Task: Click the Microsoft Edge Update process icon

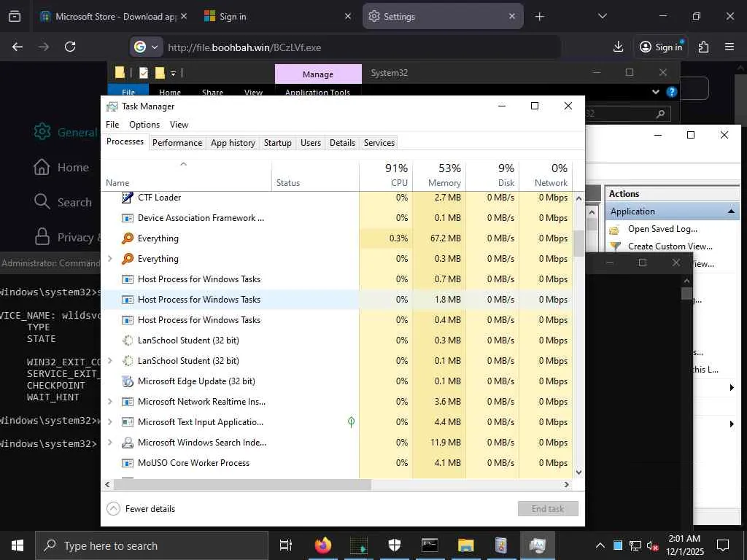Action: [x=127, y=381]
